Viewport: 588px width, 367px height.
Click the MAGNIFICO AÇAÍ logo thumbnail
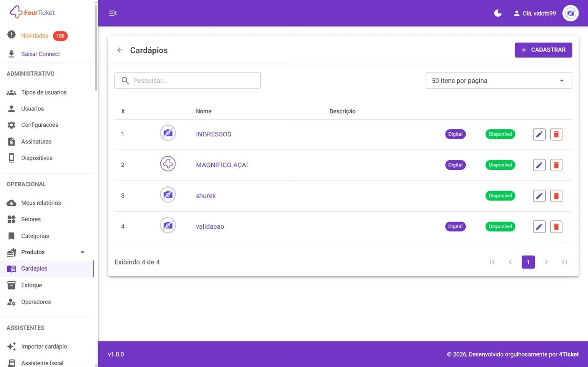click(x=168, y=164)
